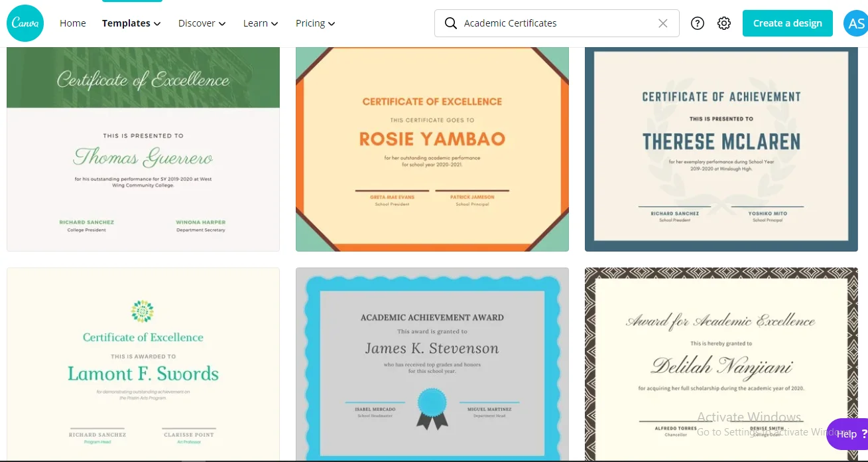Open the help question mark icon
The image size is (868, 462).
tap(697, 23)
